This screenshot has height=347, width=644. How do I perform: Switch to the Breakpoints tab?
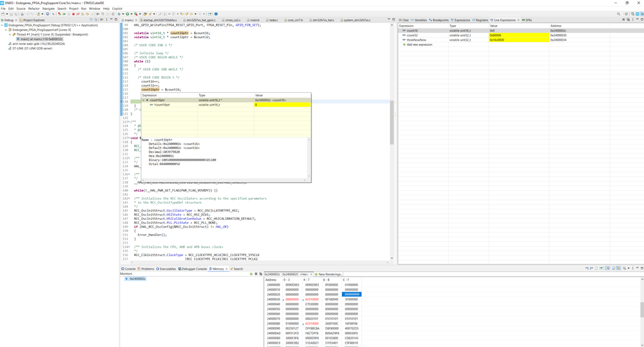click(439, 20)
